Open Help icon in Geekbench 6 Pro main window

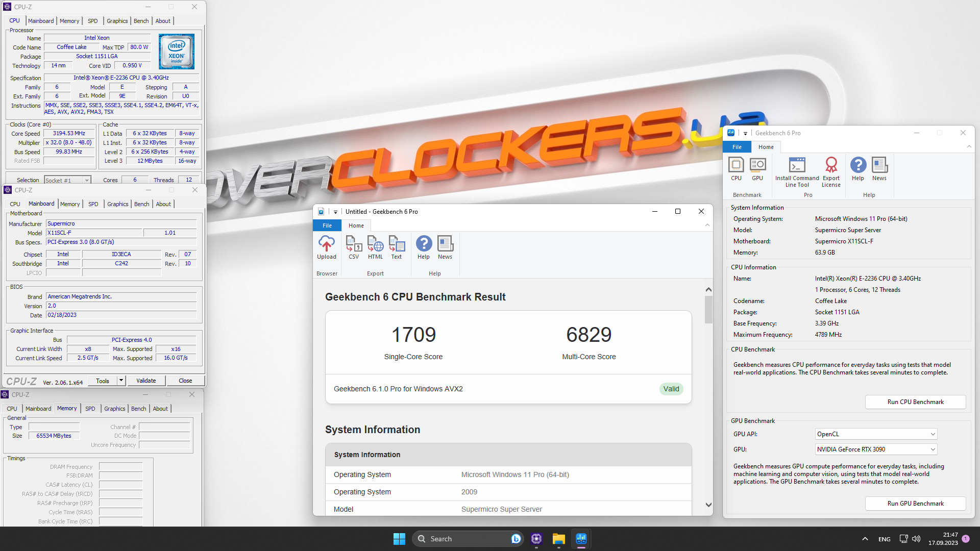pos(858,169)
